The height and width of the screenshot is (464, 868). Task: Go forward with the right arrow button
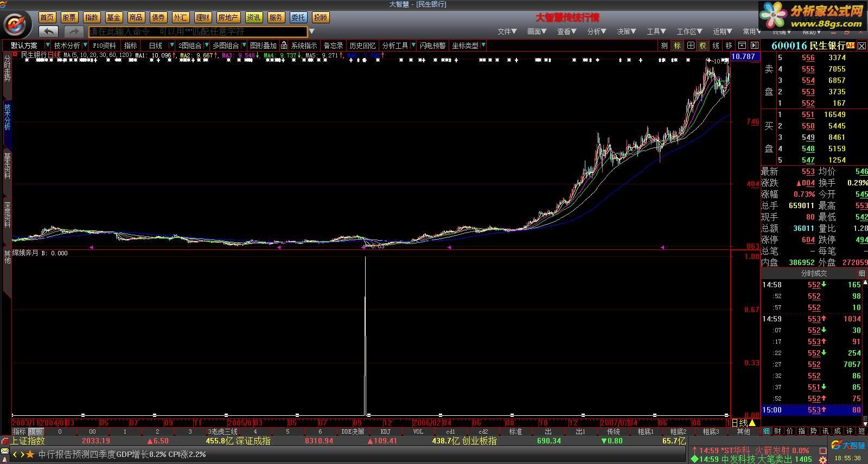(74, 31)
